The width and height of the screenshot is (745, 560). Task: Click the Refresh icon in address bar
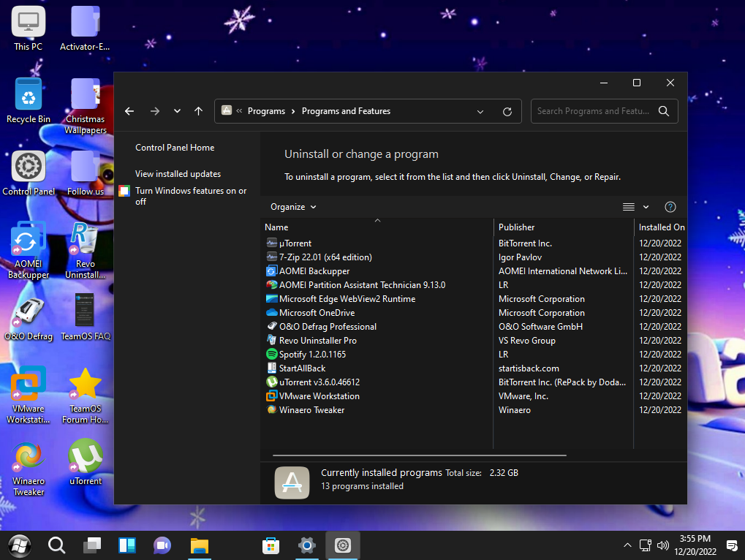[507, 112]
